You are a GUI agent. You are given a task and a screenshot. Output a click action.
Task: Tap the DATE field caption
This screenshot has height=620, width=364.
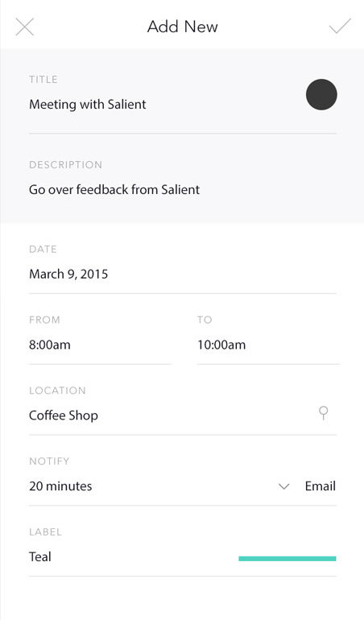43,249
